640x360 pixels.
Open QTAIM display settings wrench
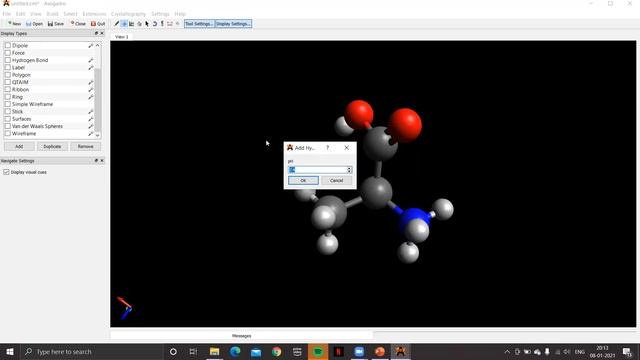tap(91, 82)
